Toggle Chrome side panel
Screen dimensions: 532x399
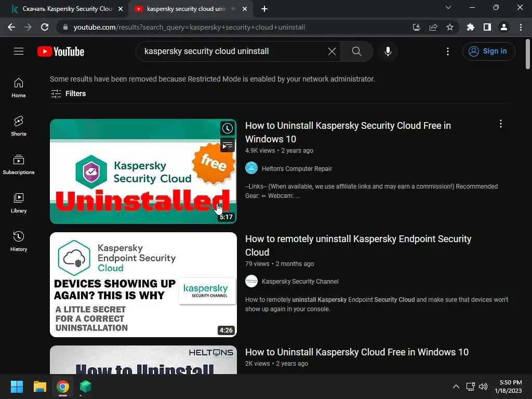(487, 27)
